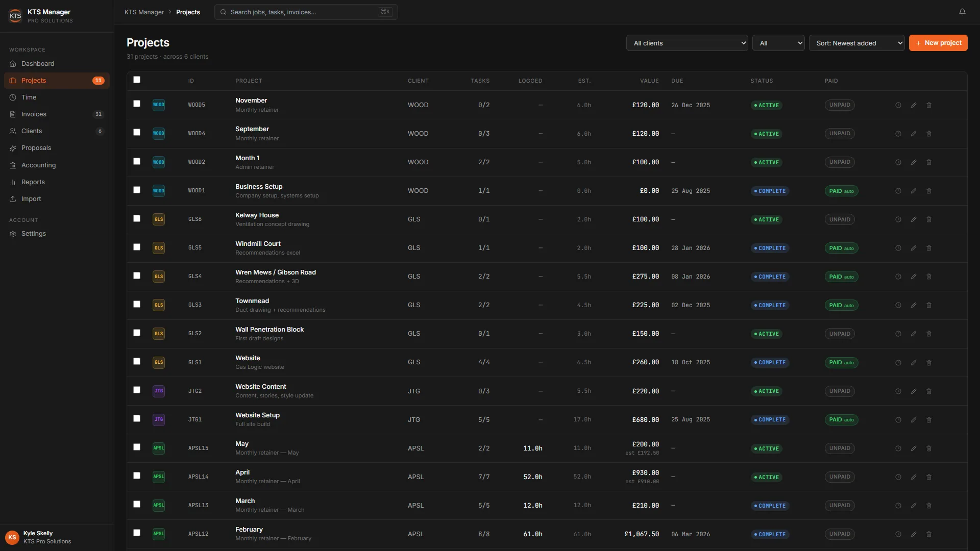Open the All clients filter dropdown

[687, 43]
